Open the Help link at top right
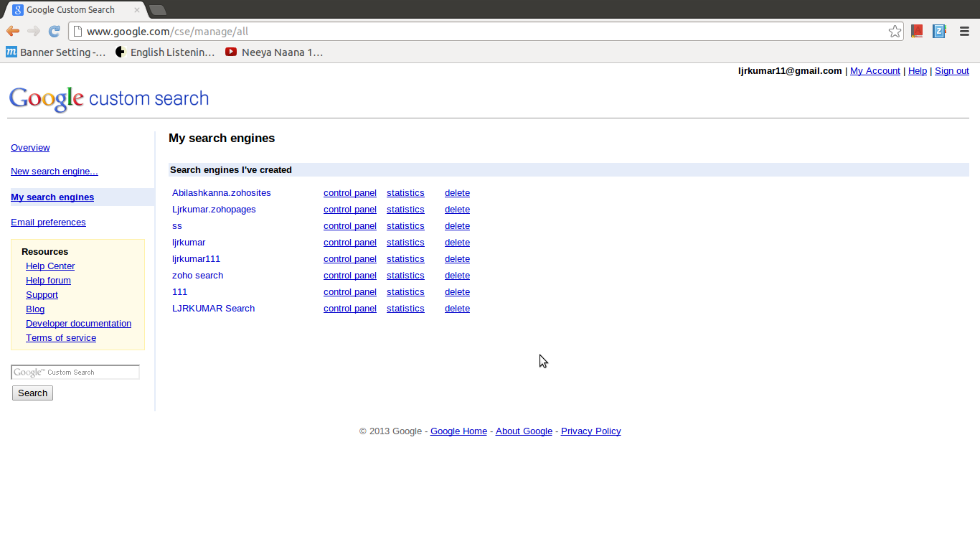The image size is (980, 534). [x=918, y=71]
